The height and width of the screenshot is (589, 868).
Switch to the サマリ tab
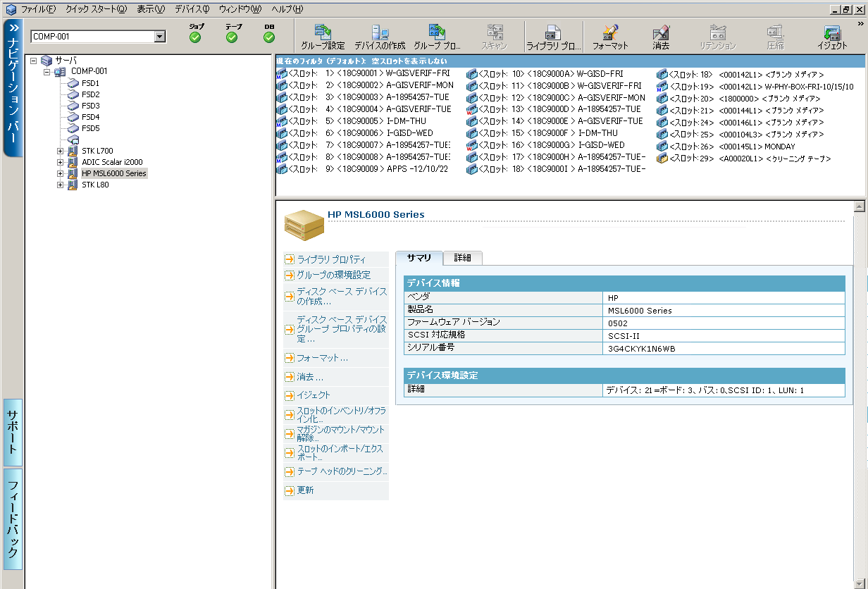(x=419, y=258)
